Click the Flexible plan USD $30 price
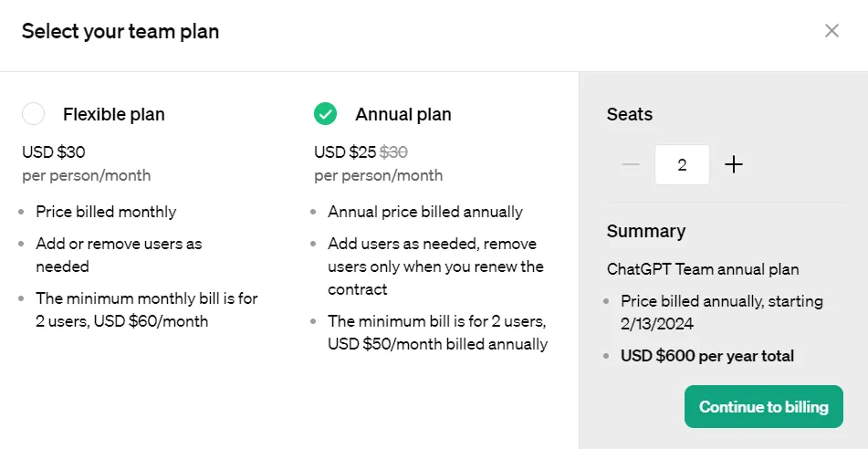Viewport: 868px width, 449px height. (x=54, y=151)
